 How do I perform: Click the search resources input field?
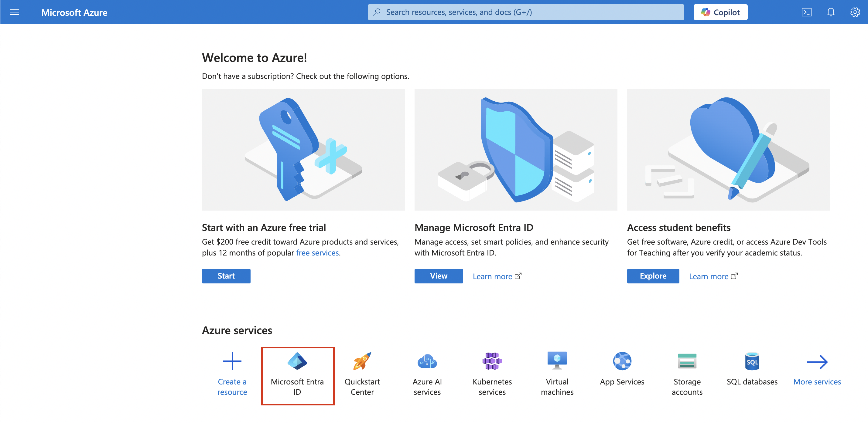coord(526,12)
